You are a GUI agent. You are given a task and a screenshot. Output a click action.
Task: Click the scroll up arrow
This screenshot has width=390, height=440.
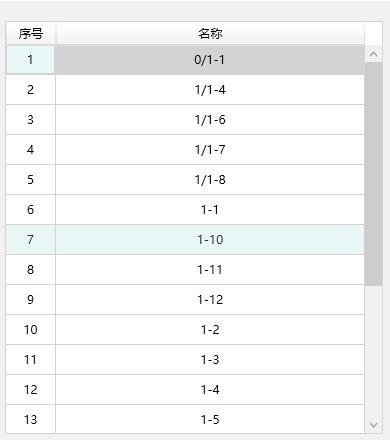click(x=373, y=54)
